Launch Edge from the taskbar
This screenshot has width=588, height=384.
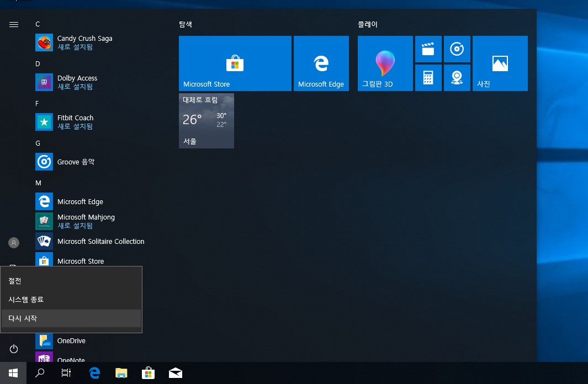[94, 373]
